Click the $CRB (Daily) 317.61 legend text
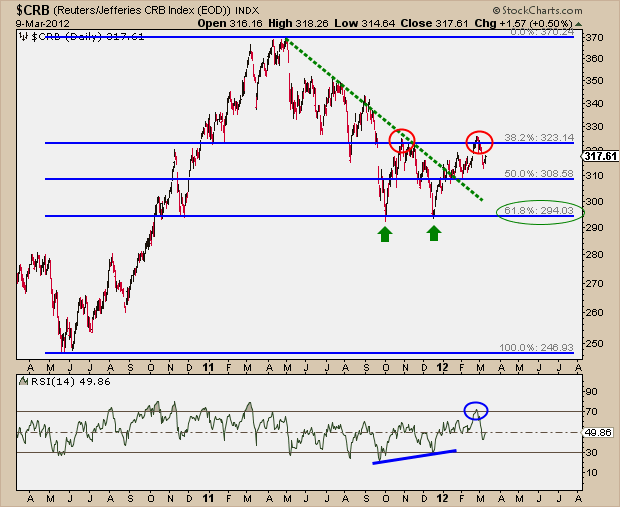Viewport: 620px width, 507px height. 88,37
